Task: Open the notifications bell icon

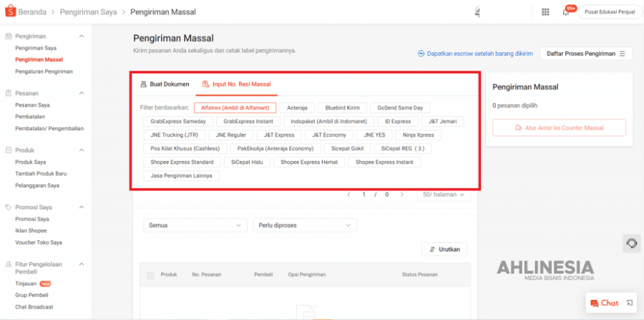Action: click(x=566, y=12)
